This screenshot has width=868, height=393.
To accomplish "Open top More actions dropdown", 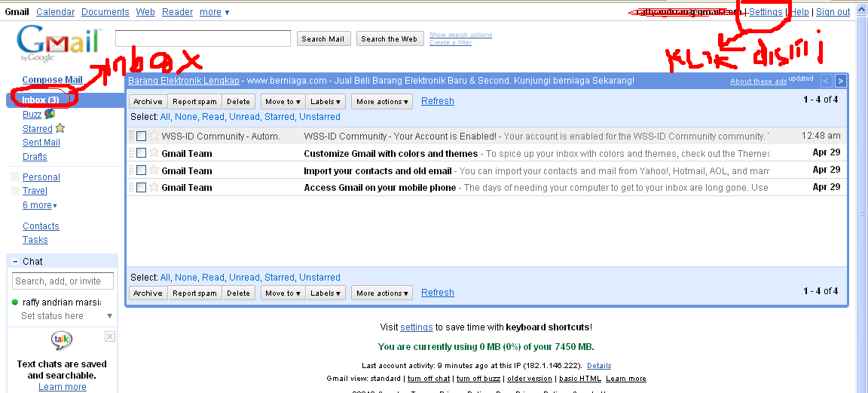I will [x=382, y=101].
